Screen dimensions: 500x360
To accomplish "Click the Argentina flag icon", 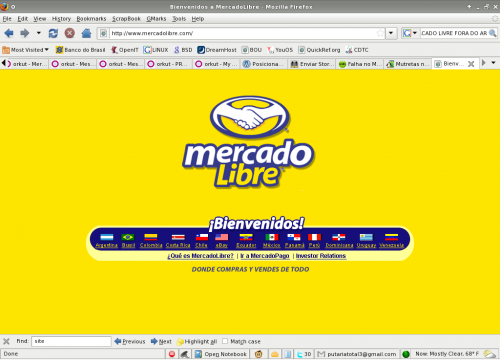I will click(107, 237).
